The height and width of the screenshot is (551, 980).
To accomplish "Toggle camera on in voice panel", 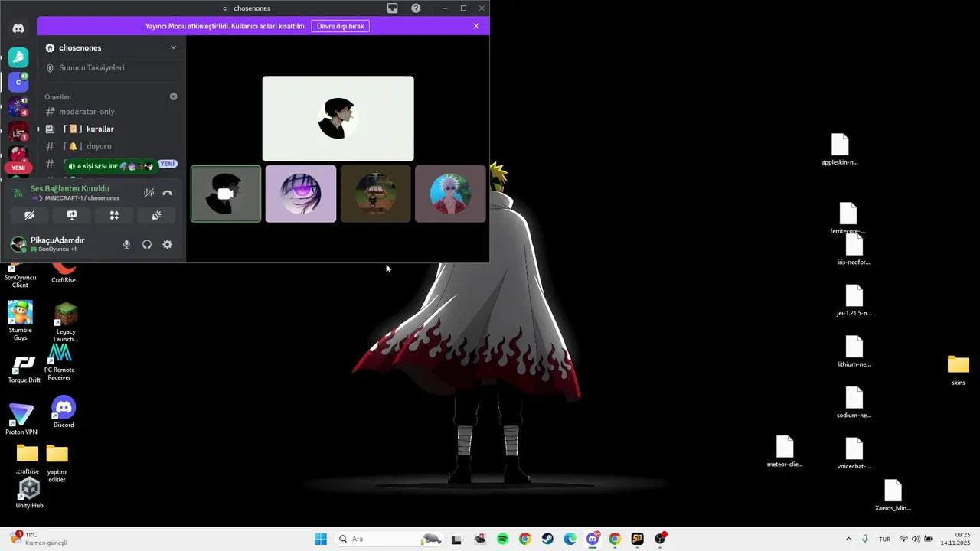I will (29, 216).
